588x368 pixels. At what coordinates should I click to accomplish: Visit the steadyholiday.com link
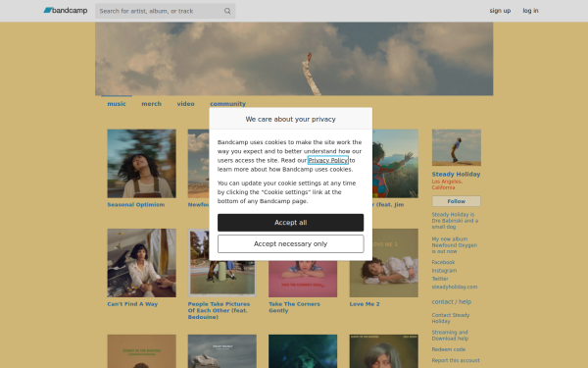[x=454, y=287]
